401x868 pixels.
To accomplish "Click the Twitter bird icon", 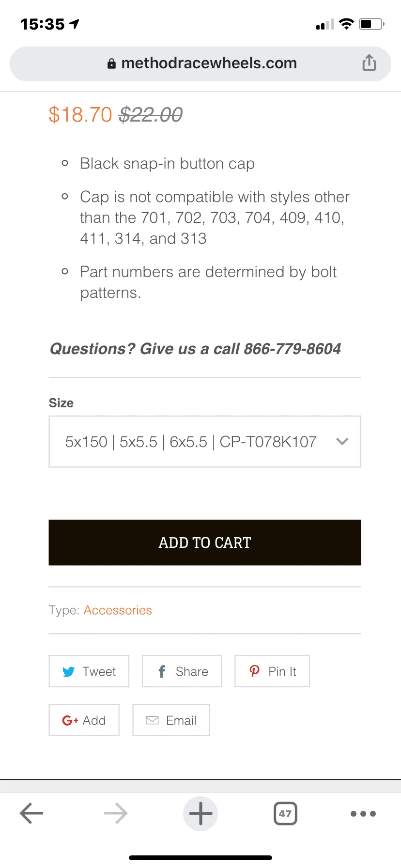I will point(69,672).
